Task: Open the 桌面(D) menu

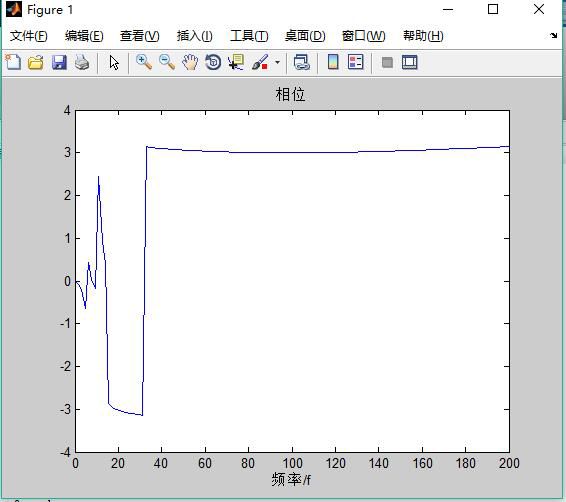Action: [x=305, y=36]
